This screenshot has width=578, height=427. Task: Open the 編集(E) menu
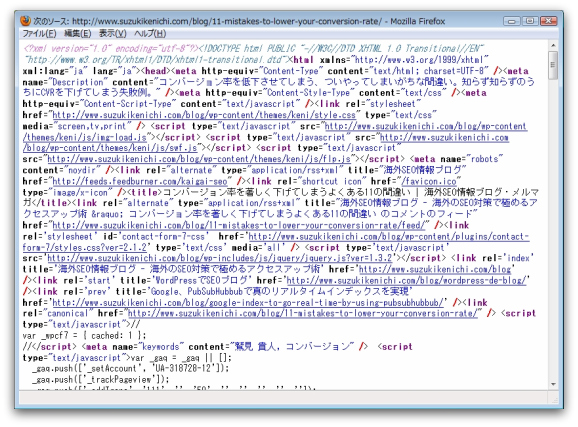pyautogui.click(x=77, y=34)
